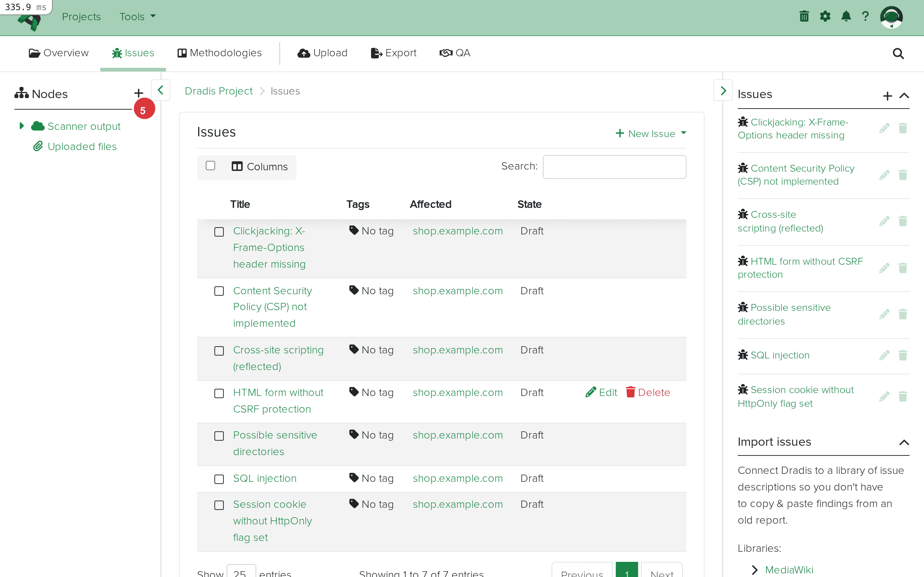
Task: Add issue via plus icon in Issues sidebar
Action: point(888,96)
